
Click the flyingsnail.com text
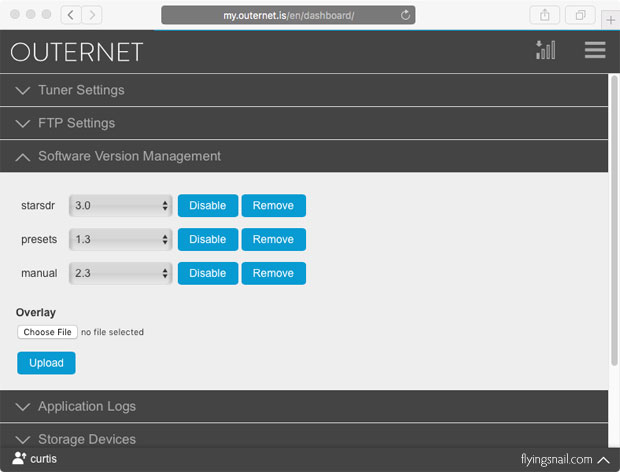(556, 459)
